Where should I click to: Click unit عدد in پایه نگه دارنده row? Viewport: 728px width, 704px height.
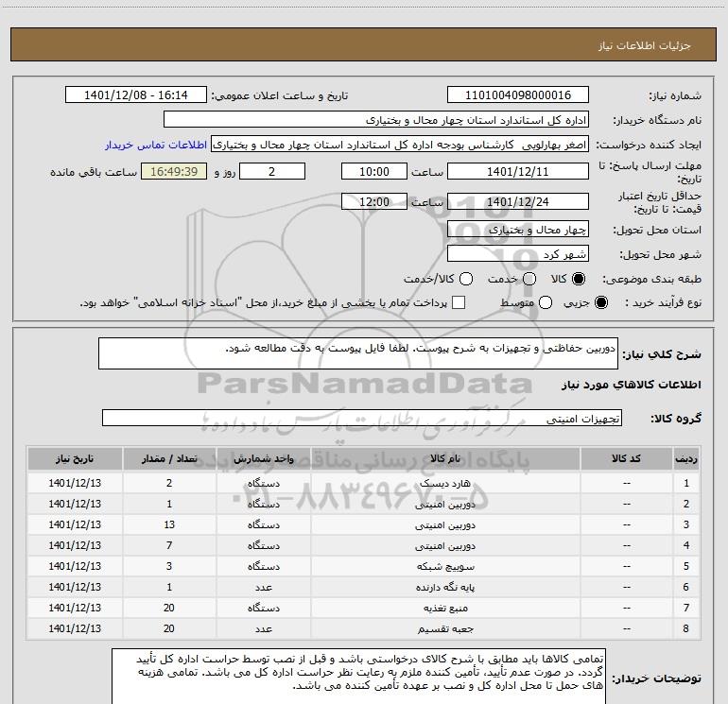[x=263, y=587]
